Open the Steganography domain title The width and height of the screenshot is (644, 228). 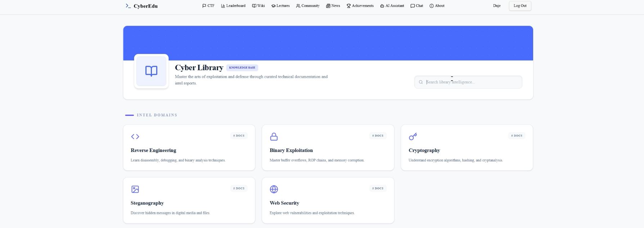point(147,203)
